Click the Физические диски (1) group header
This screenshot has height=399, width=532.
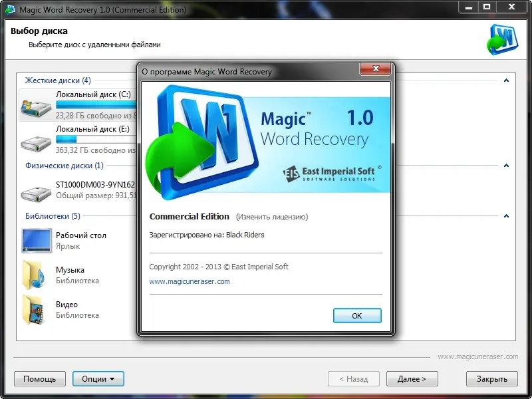[x=65, y=166]
